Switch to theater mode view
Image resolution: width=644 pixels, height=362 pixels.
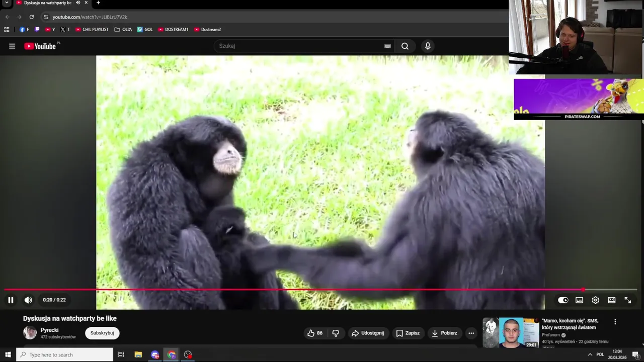click(611, 300)
